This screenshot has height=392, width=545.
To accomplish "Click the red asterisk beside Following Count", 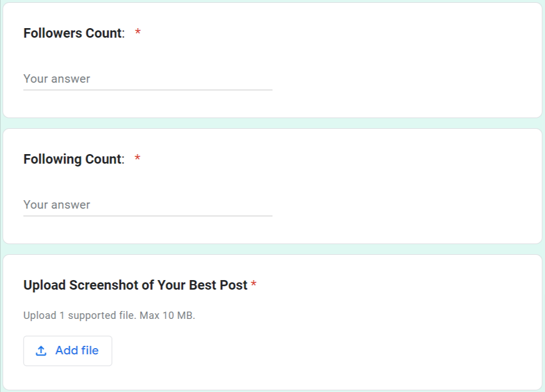I will (x=138, y=159).
